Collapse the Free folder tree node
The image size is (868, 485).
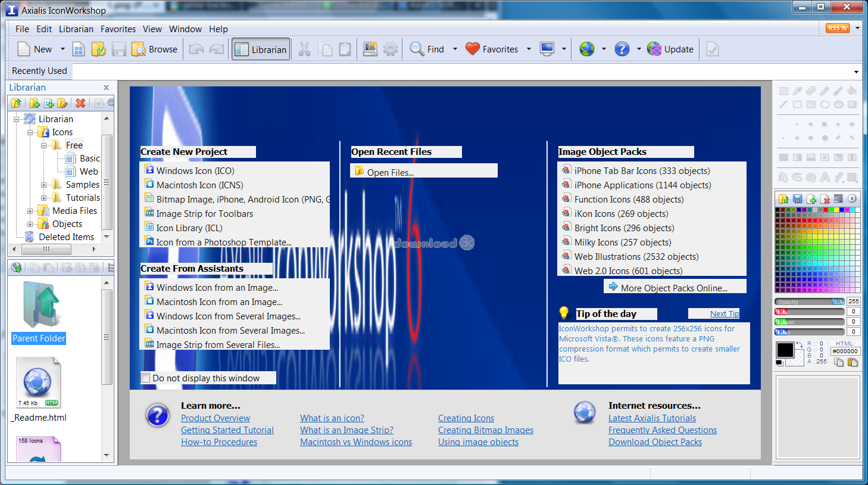point(43,145)
